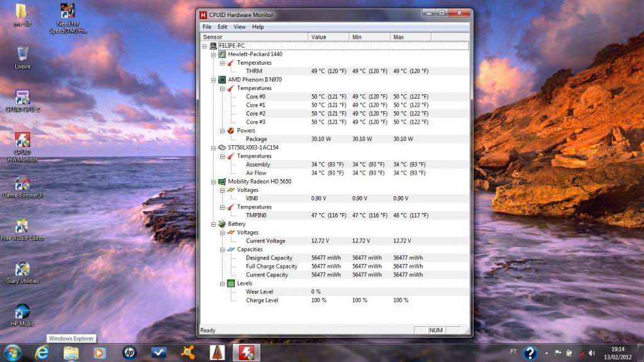Viewport: 644px width, 362px height.
Task: Click the Sensor column header
Action: coord(254,37)
